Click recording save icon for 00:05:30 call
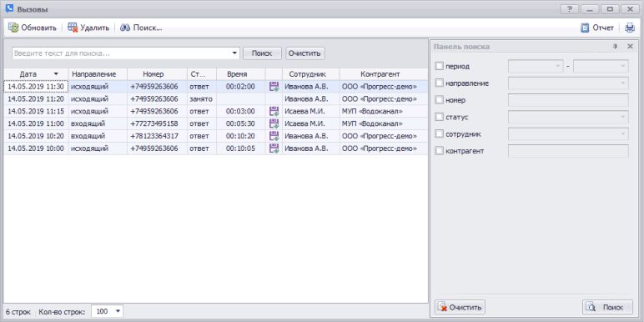Image resolution: width=644 pixels, height=322 pixels. click(274, 123)
